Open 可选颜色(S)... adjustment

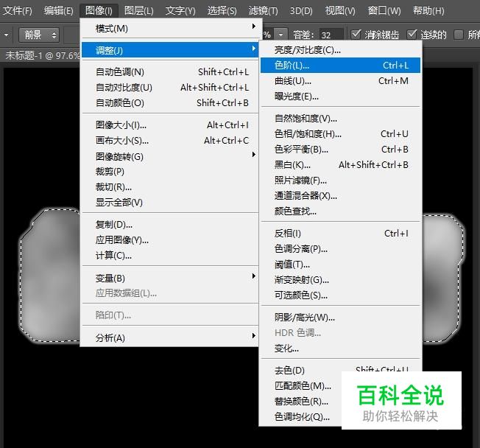coord(340,295)
